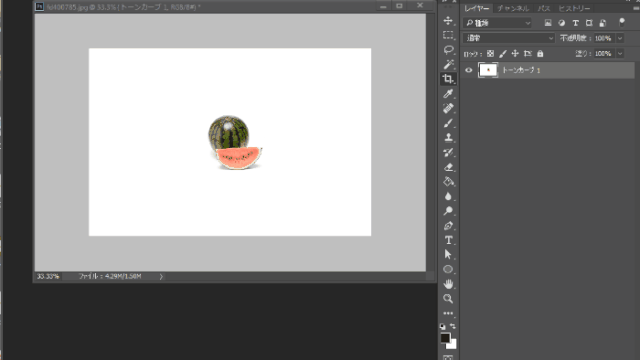Select the Lasso tool
The image size is (640, 360).
[448, 50]
